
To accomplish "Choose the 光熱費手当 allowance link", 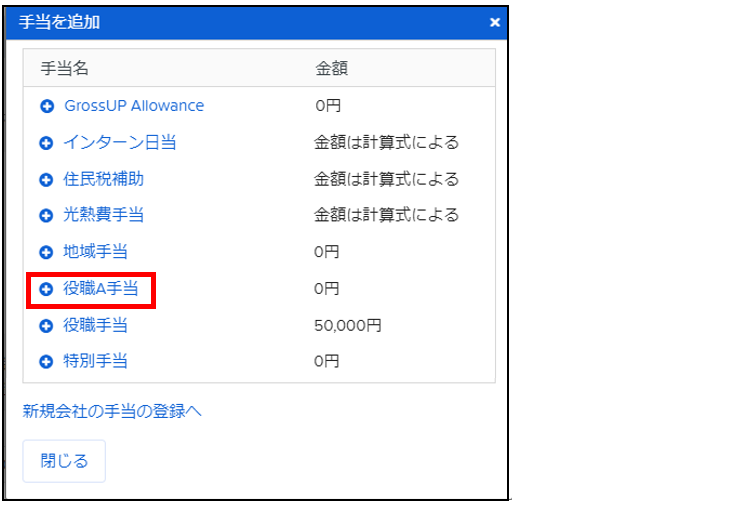I will (103, 215).
